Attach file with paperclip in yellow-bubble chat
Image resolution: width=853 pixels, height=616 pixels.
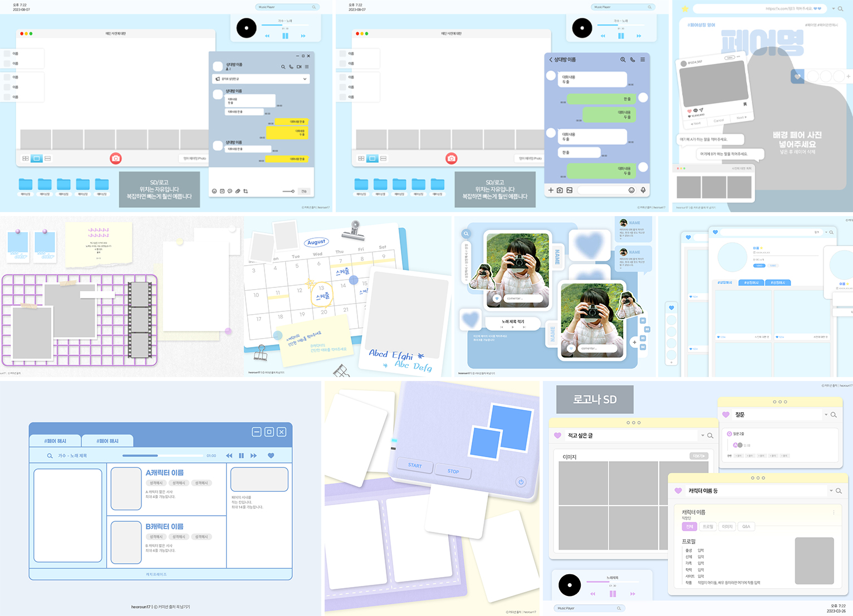(238, 191)
